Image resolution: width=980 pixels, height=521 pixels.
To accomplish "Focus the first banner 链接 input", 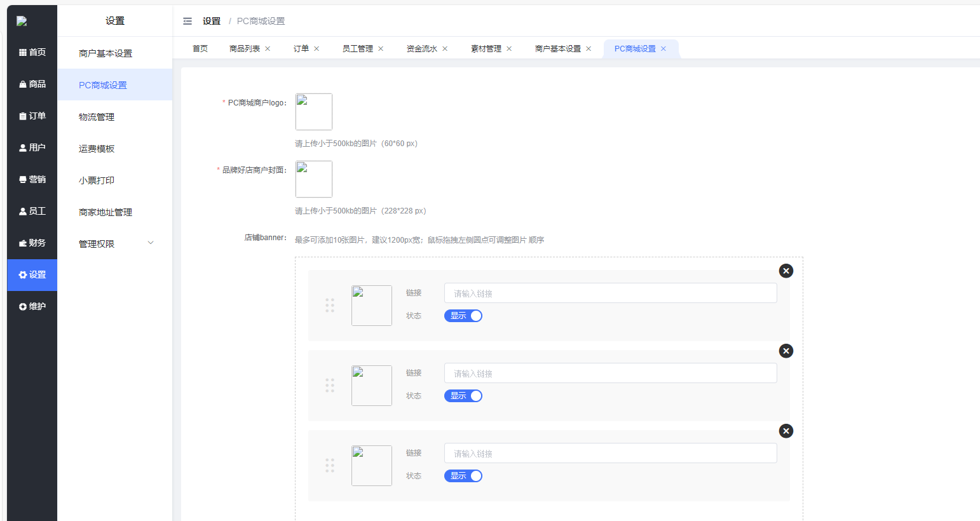I will pos(611,293).
